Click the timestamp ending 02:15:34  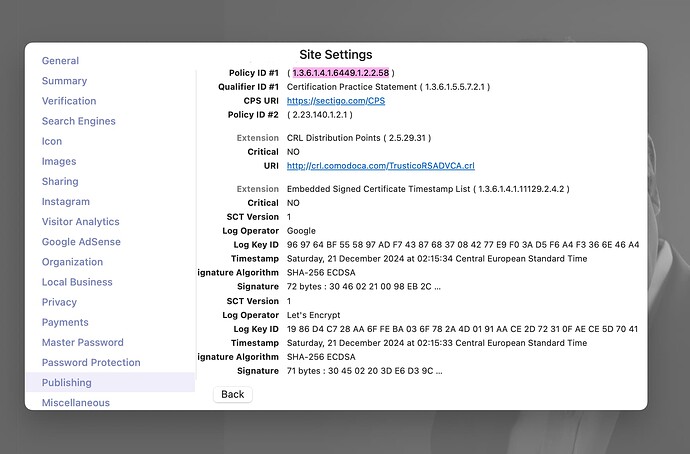point(437,259)
